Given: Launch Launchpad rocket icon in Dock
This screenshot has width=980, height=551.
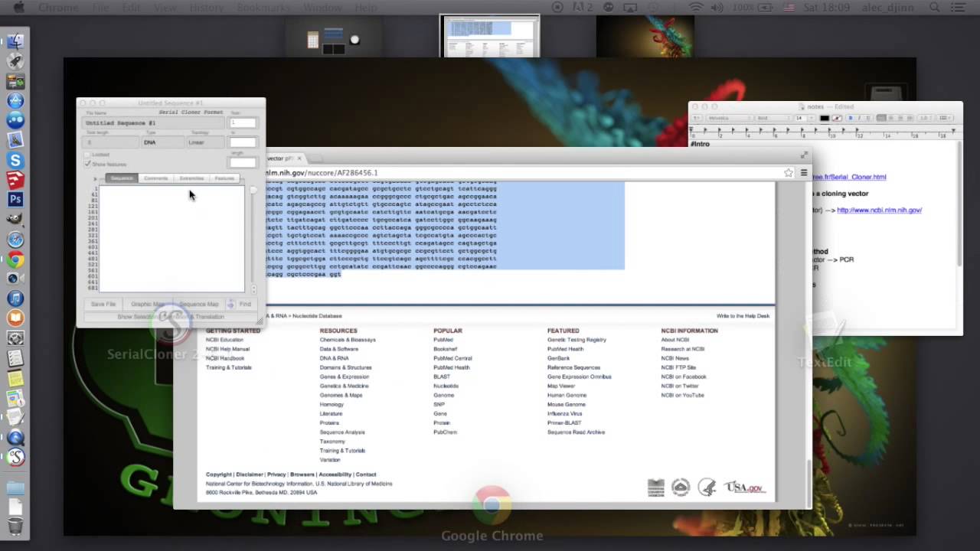Looking at the screenshot, I should pyautogui.click(x=15, y=61).
